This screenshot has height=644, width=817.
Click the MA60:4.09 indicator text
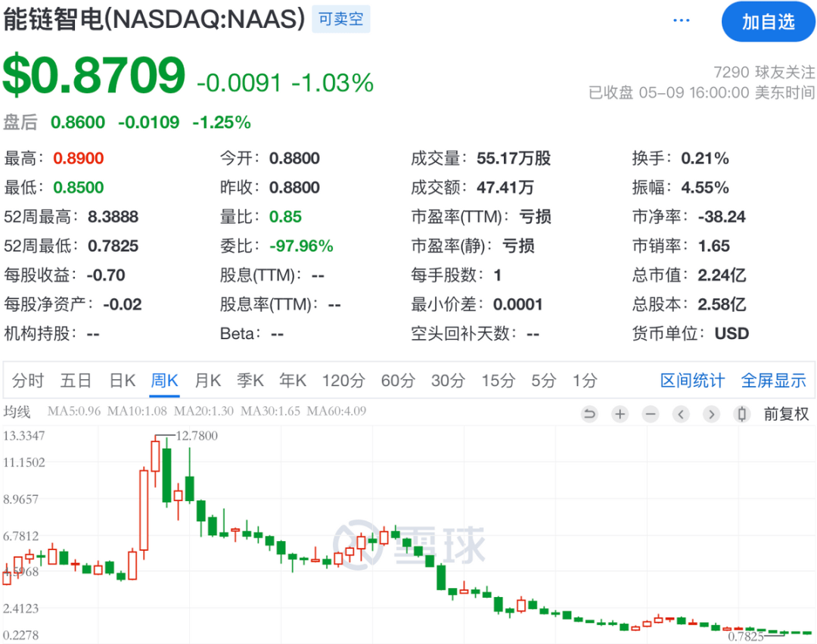pos(337,411)
